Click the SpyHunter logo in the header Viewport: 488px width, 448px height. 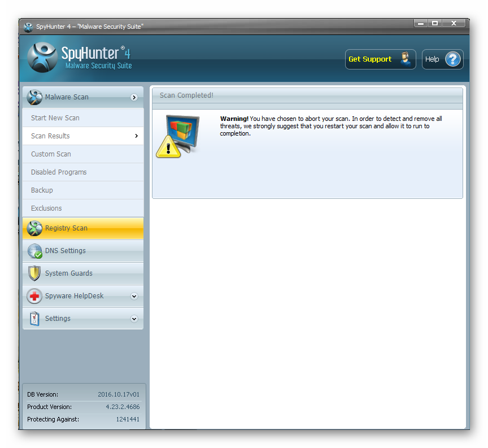click(42, 58)
